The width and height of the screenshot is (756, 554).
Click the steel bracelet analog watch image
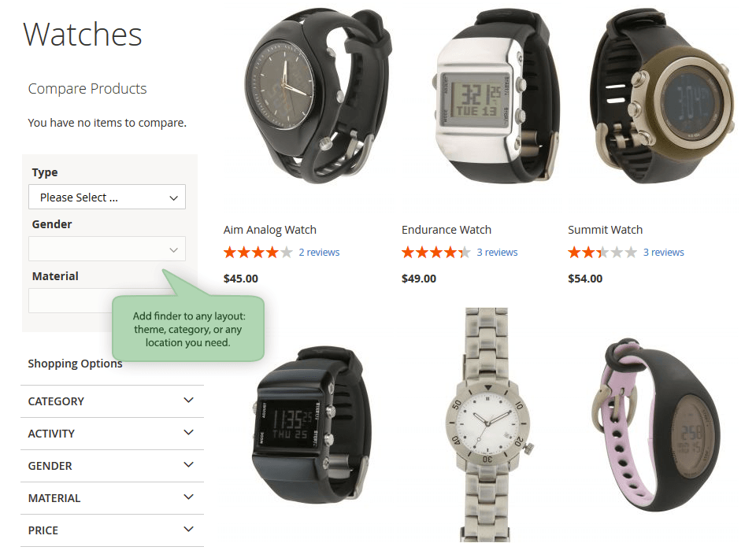(x=487, y=425)
